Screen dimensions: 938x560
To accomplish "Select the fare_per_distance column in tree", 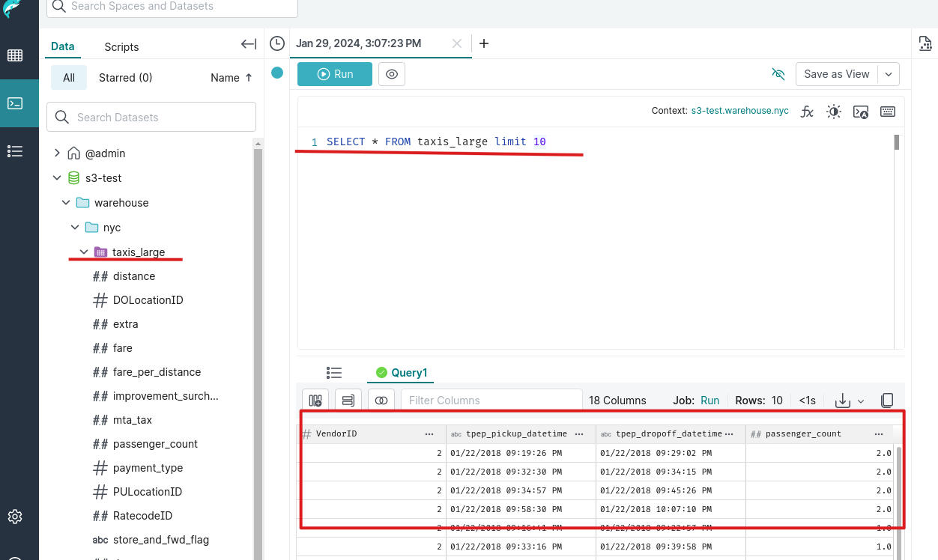I will click(157, 372).
